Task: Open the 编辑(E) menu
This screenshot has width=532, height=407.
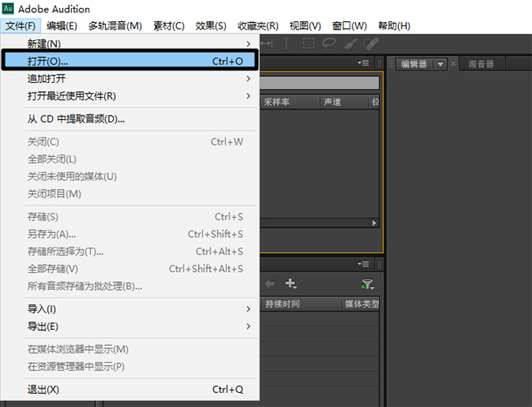Action: tap(62, 25)
